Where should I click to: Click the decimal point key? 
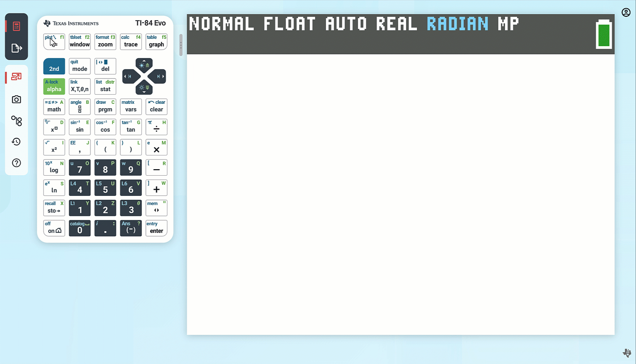click(105, 228)
